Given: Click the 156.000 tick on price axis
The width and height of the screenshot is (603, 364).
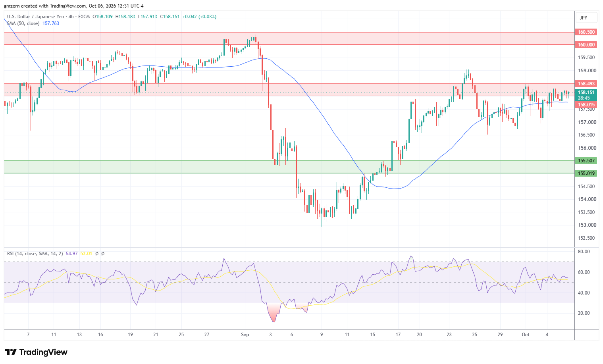Looking at the screenshot, I should [x=586, y=148].
